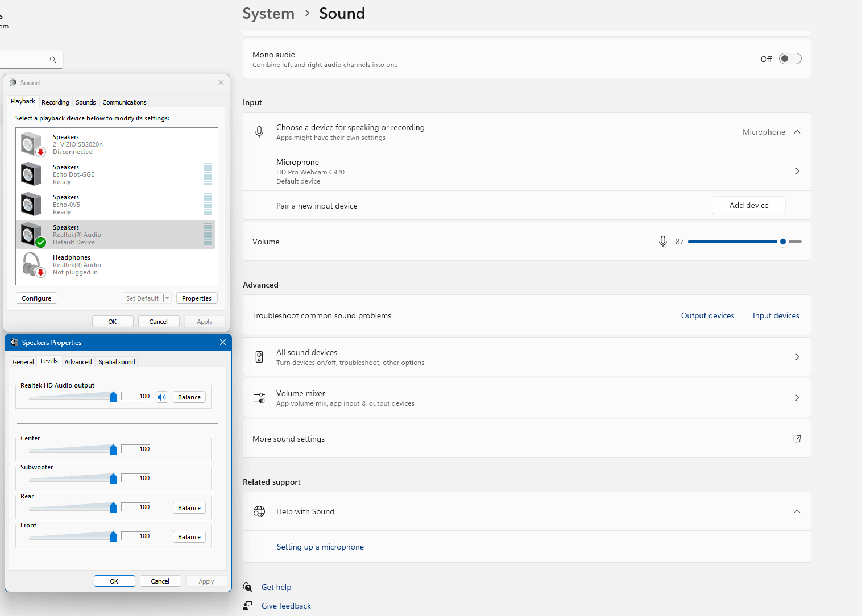862x616 pixels.
Task: Switch to the Recording tab
Action: [x=55, y=102]
